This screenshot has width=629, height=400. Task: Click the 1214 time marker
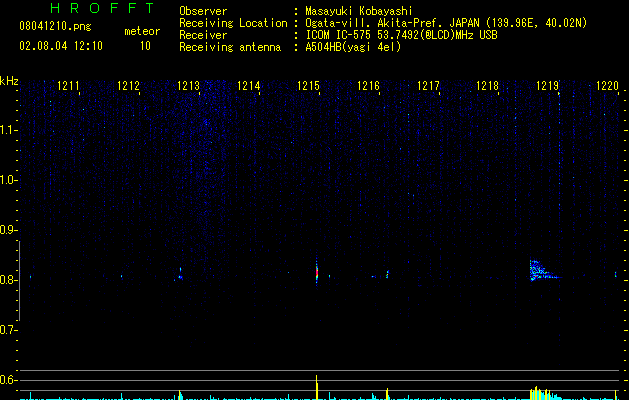click(x=248, y=86)
